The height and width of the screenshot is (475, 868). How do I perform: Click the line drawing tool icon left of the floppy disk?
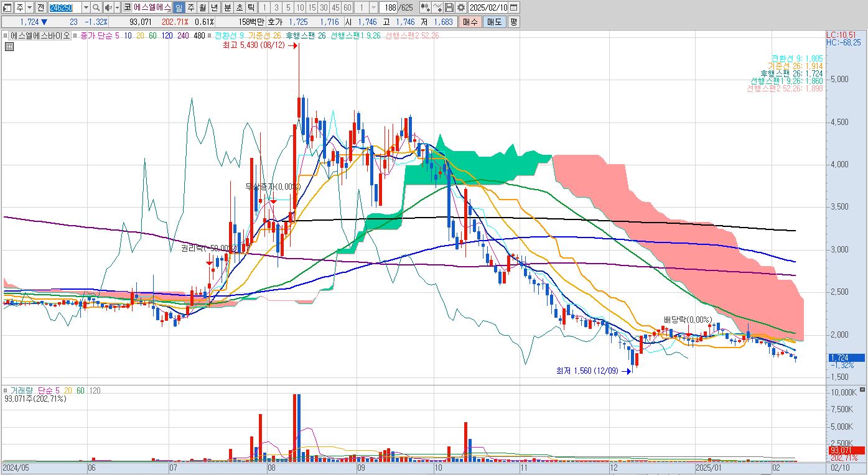437,7
